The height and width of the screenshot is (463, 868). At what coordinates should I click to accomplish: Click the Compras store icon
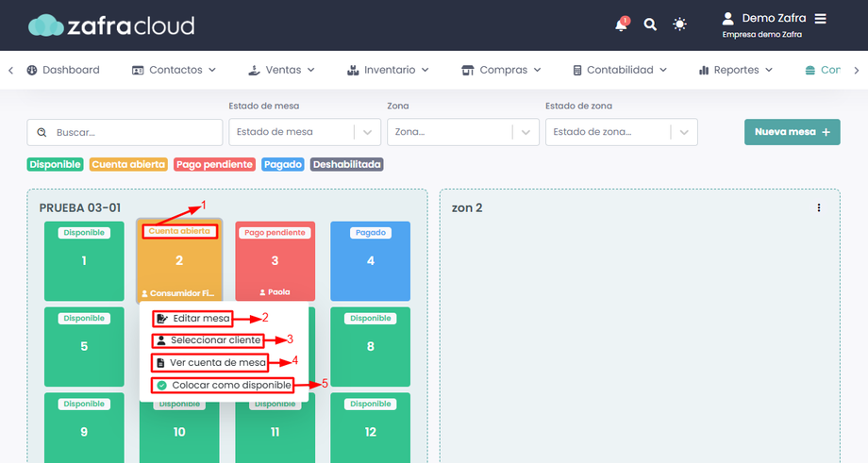click(x=468, y=71)
